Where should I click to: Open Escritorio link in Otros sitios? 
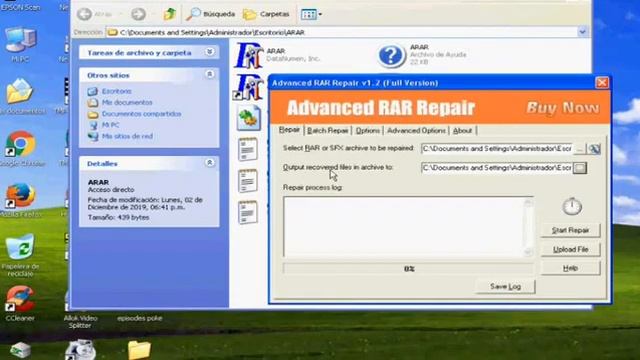click(116, 91)
